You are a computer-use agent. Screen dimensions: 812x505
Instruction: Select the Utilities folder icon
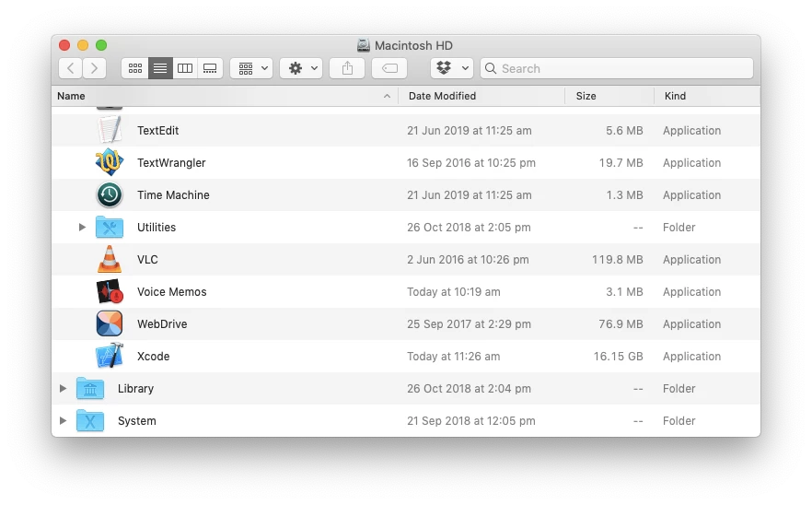(110, 227)
